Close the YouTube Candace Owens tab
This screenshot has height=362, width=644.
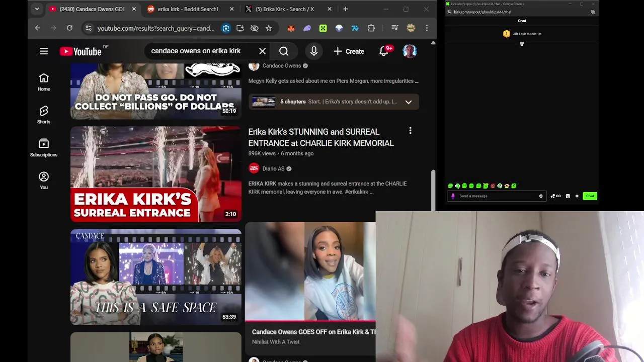click(134, 9)
